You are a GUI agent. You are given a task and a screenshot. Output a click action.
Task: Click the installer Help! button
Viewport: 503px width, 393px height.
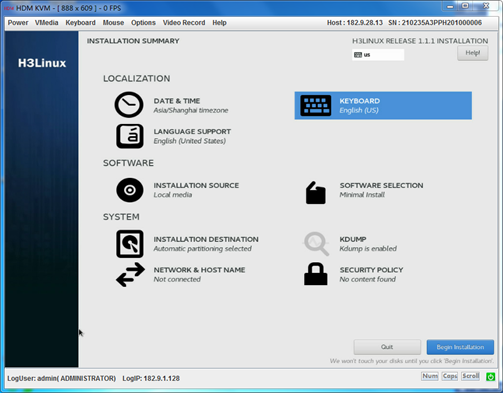[473, 53]
